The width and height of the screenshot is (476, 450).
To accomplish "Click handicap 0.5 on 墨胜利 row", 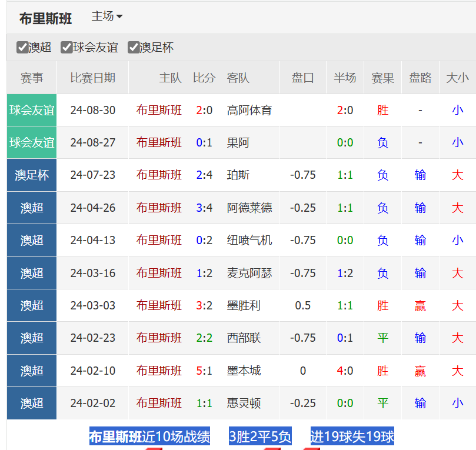I will tap(302, 305).
